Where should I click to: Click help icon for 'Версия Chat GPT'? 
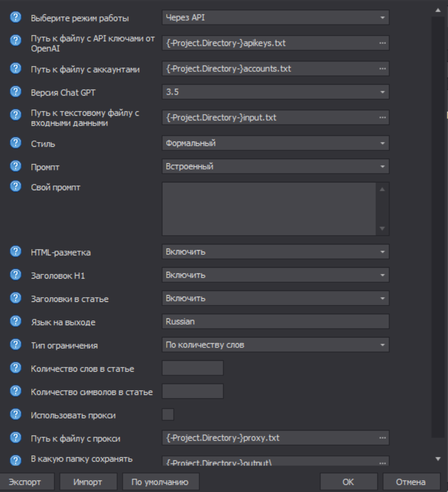16,91
